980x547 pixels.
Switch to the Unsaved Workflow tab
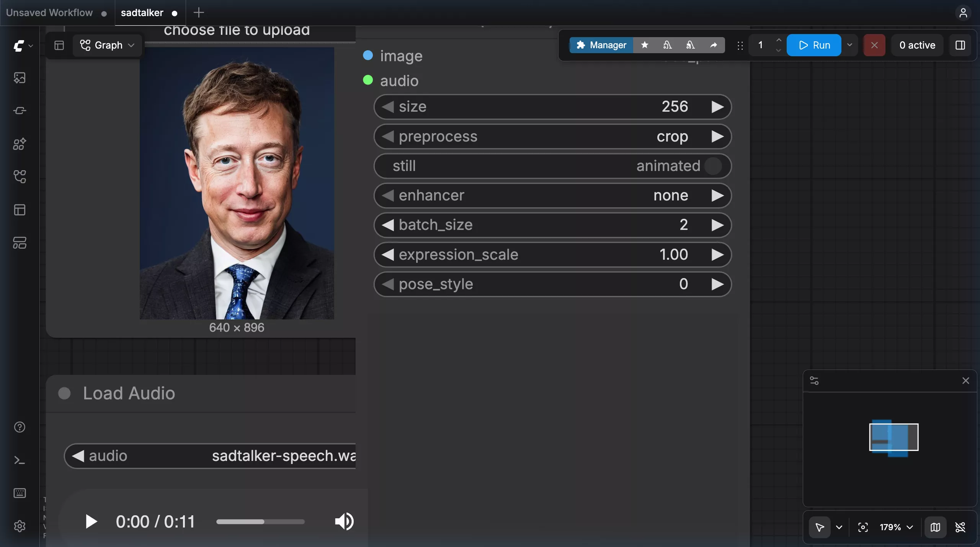coord(57,13)
